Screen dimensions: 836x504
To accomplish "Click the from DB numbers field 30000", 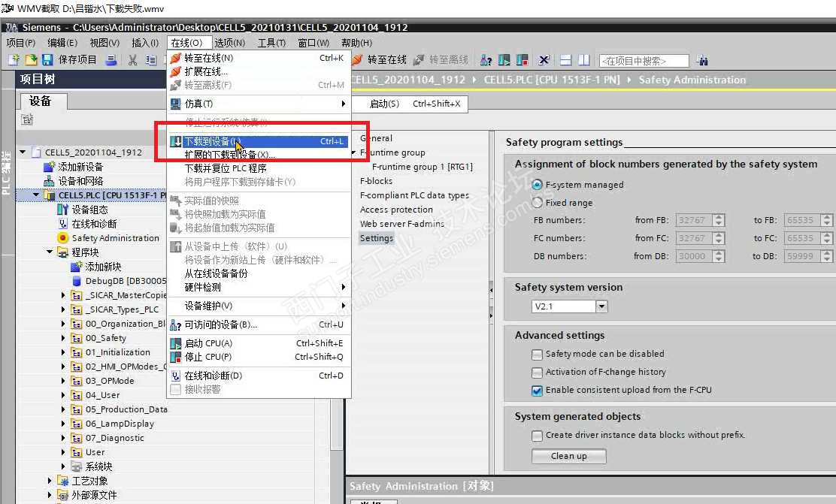I will [694, 256].
